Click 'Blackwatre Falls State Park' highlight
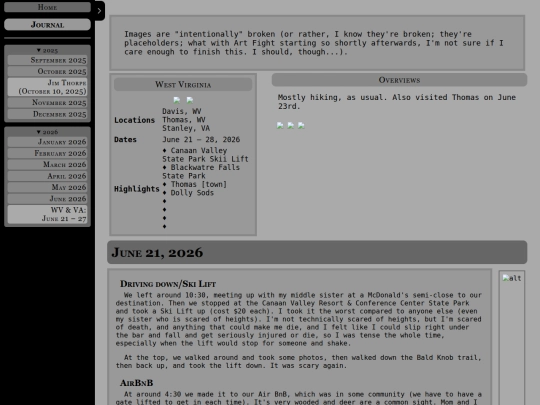 (201, 172)
